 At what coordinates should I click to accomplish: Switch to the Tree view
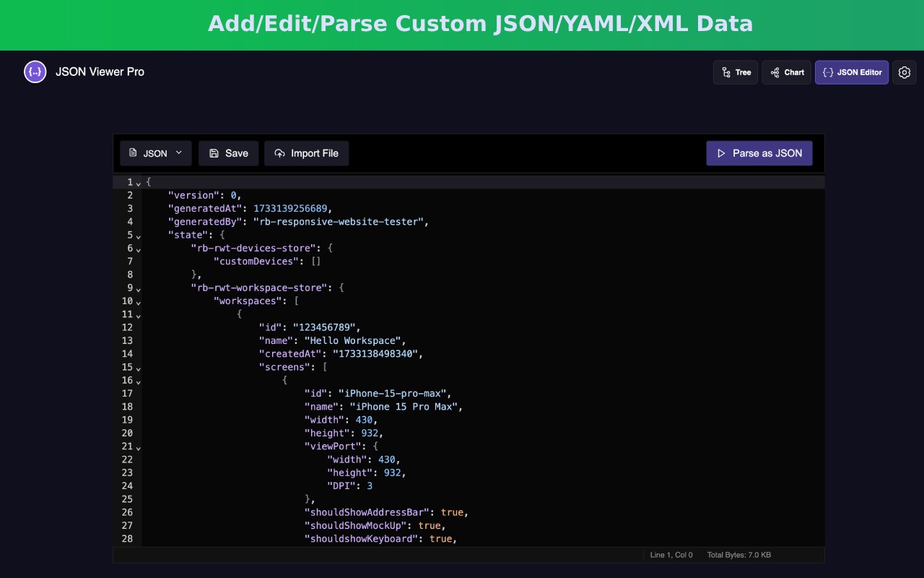click(736, 72)
